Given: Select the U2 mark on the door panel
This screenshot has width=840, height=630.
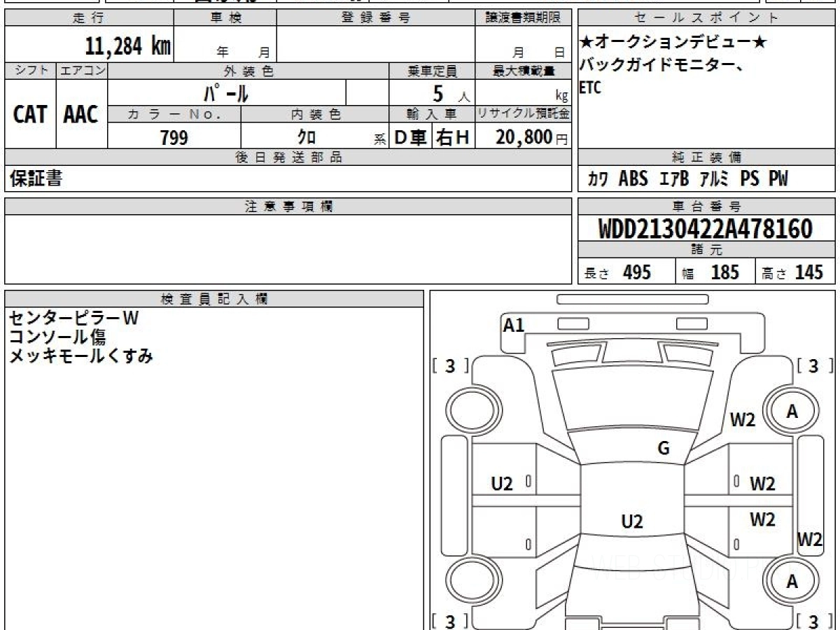Looking at the screenshot, I should tap(502, 483).
